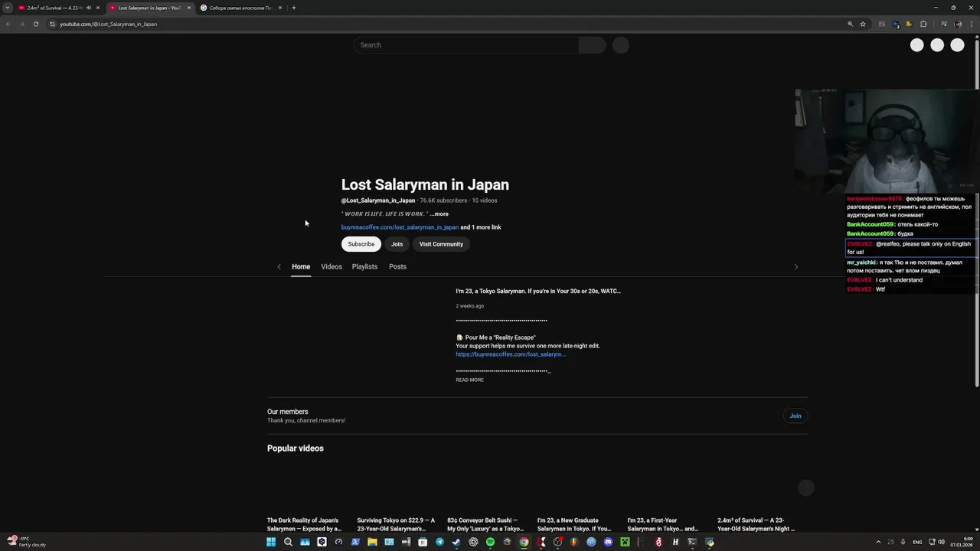Reload the page with the refresh button
This screenshot has width=980, height=551.
point(36,24)
